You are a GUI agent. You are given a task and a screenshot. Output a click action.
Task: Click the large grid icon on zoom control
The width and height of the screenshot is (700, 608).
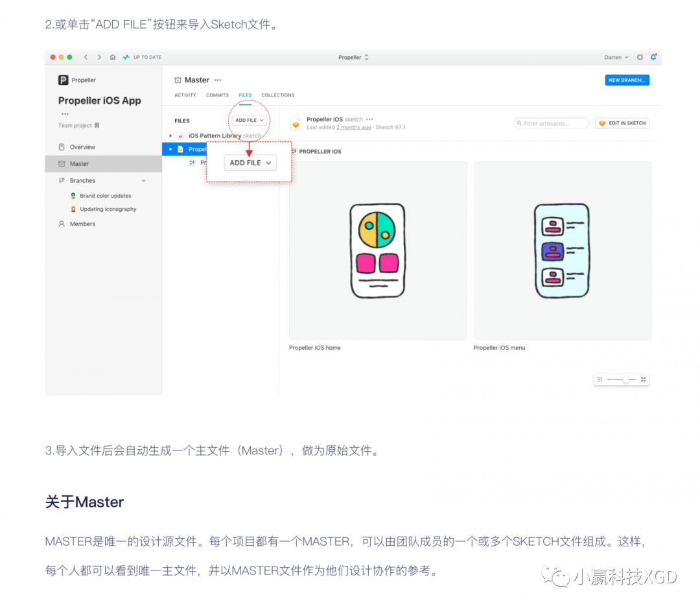[x=644, y=379]
